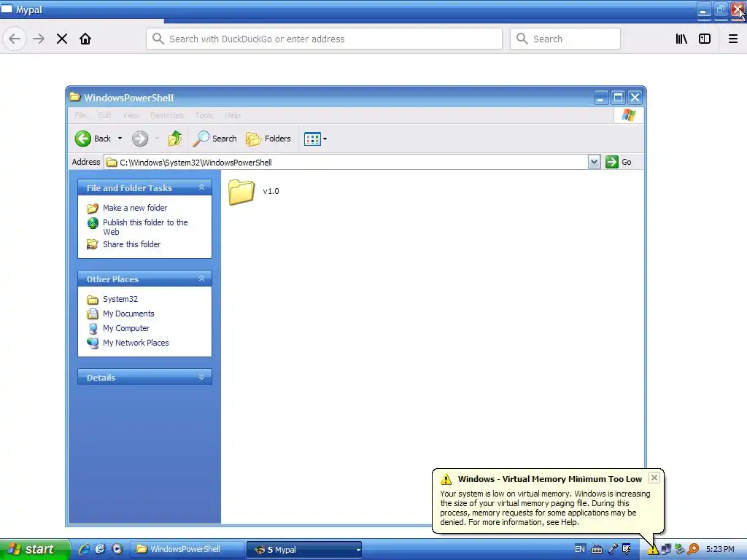Click the Safely Remove Hardware tray icon
This screenshot has height=560, width=747.
(680, 550)
